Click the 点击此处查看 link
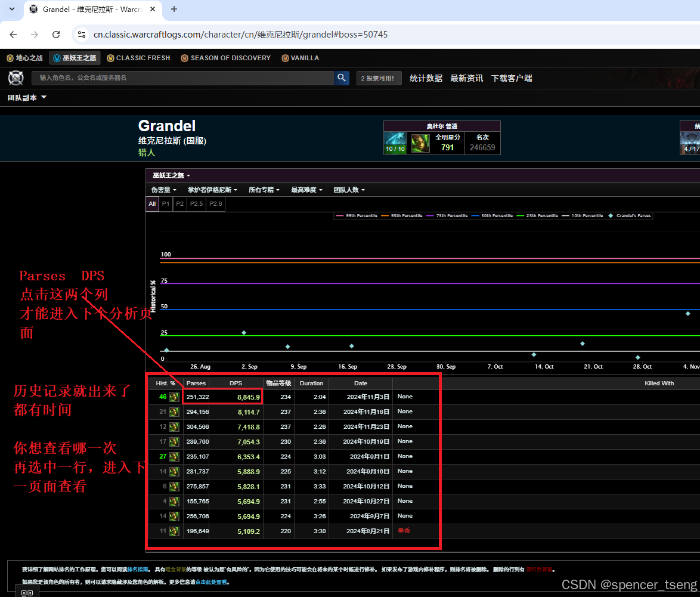Viewport: 700px width, 597px height. tap(211, 582)
